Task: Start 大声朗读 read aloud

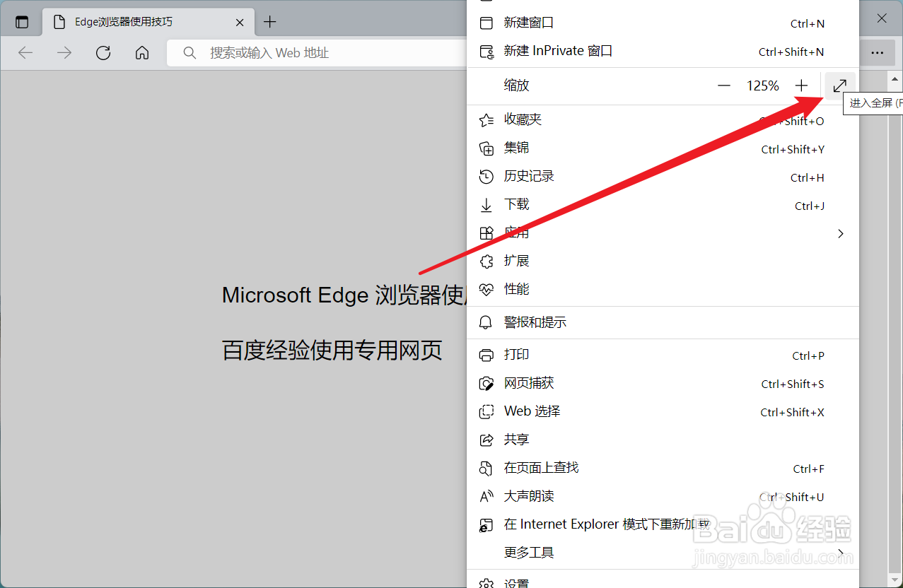Action: [663, 496]
